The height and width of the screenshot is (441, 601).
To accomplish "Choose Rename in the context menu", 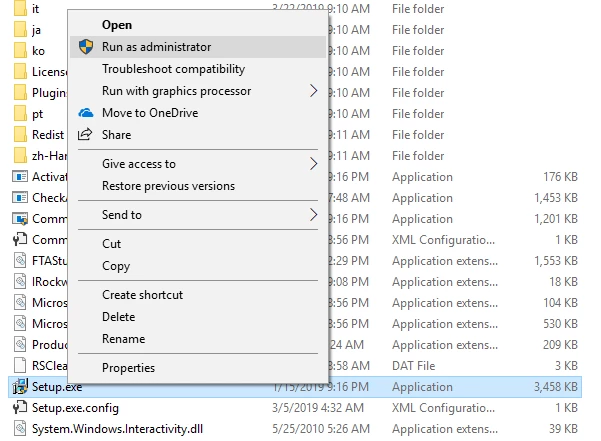I will [x=198, y=339].
